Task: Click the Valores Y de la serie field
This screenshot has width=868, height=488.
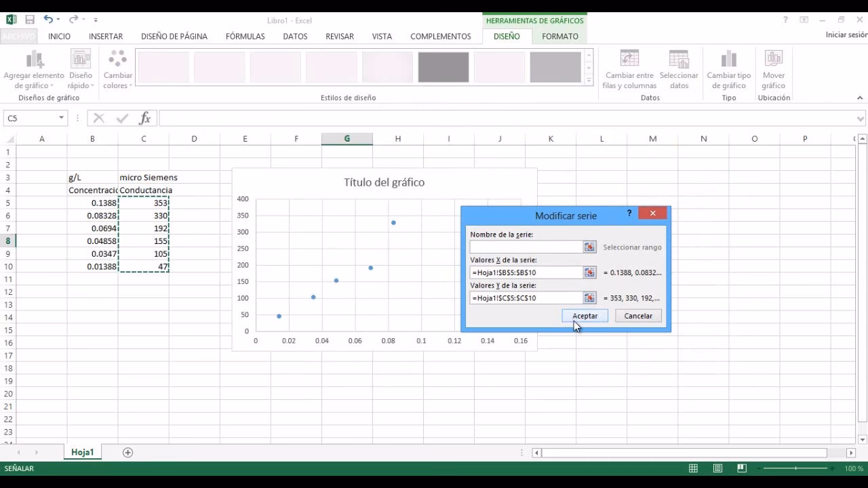Action: 526,298
